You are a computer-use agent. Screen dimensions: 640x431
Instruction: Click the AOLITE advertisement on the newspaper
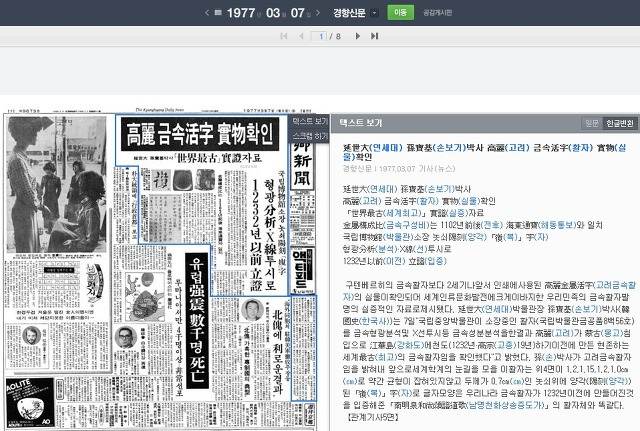[29, 403]
